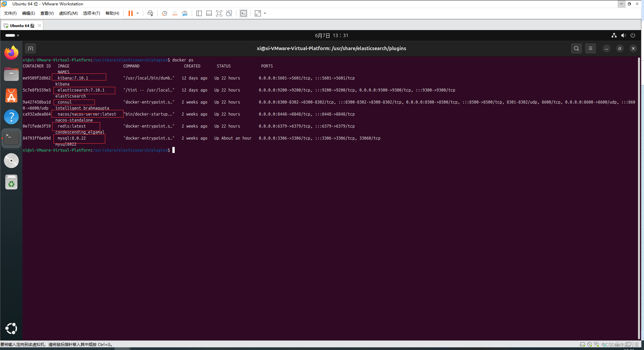Click the Ubuntu volume icon in top bar
The height and width of the screenshot is (350, 644).
coord(623,35)
